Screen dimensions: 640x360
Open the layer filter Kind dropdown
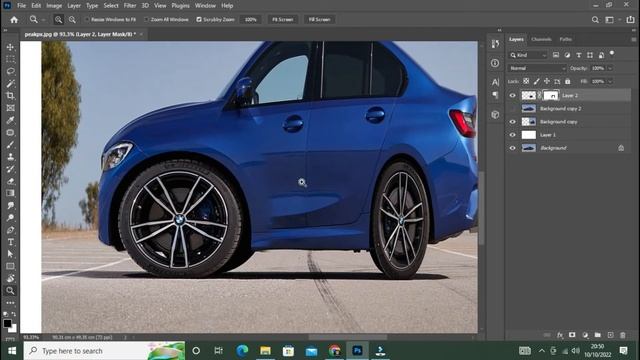528,55
